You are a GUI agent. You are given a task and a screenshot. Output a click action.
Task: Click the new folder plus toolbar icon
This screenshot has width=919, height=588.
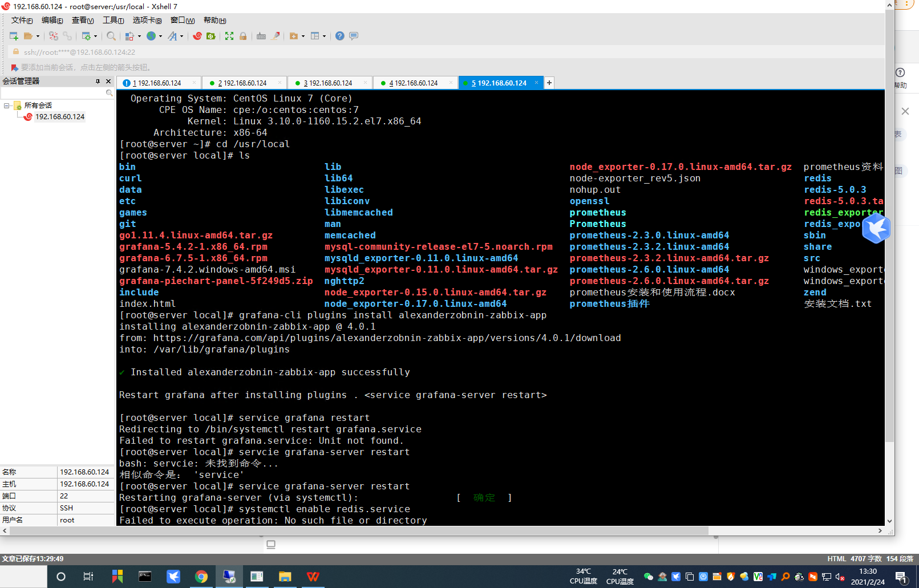[294, 36]
